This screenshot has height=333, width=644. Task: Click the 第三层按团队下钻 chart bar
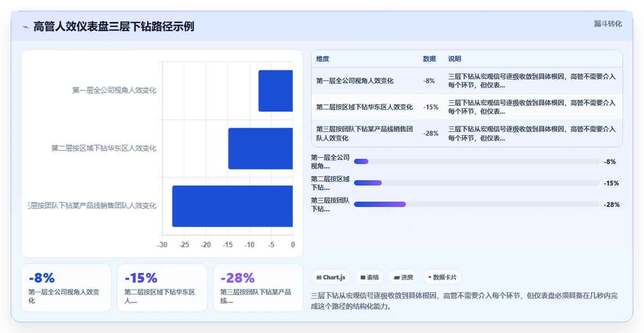(232, 206)
